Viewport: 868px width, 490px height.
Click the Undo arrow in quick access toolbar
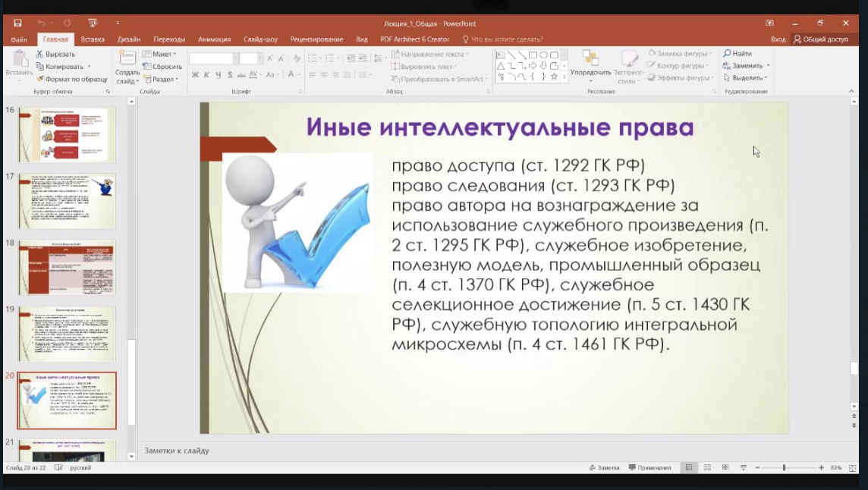41,24
